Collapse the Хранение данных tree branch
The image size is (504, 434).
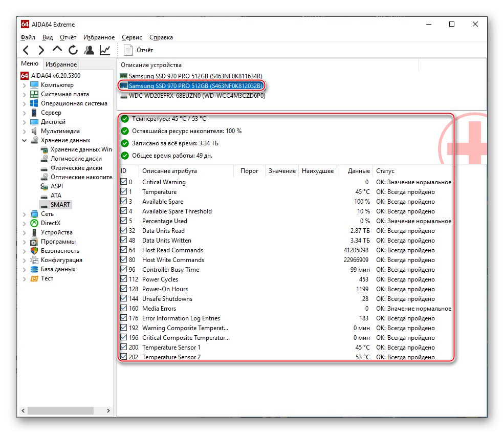tap(24, 140)
